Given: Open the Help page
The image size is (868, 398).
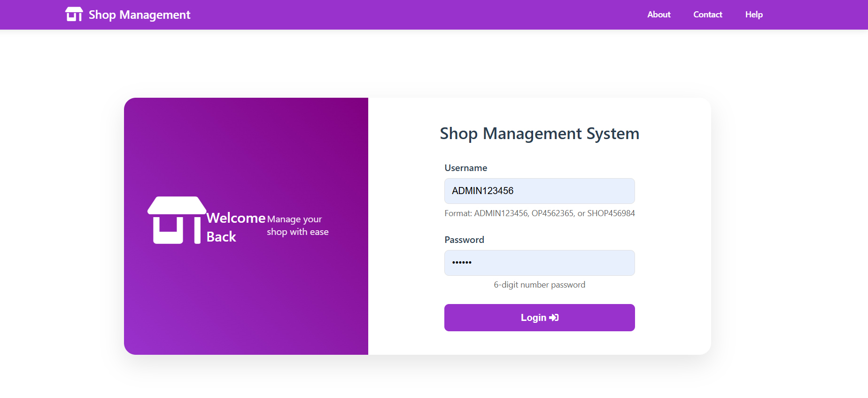Looking at the screenshot, I should (754, 15).
